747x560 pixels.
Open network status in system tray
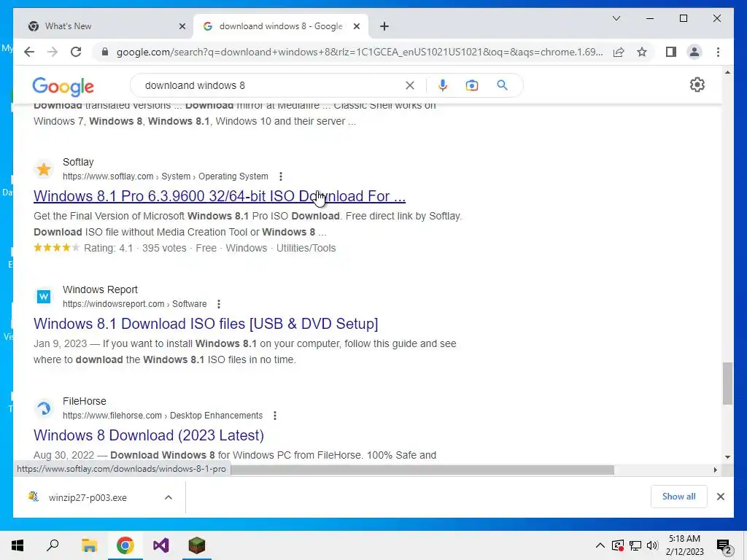pos(635,545)
